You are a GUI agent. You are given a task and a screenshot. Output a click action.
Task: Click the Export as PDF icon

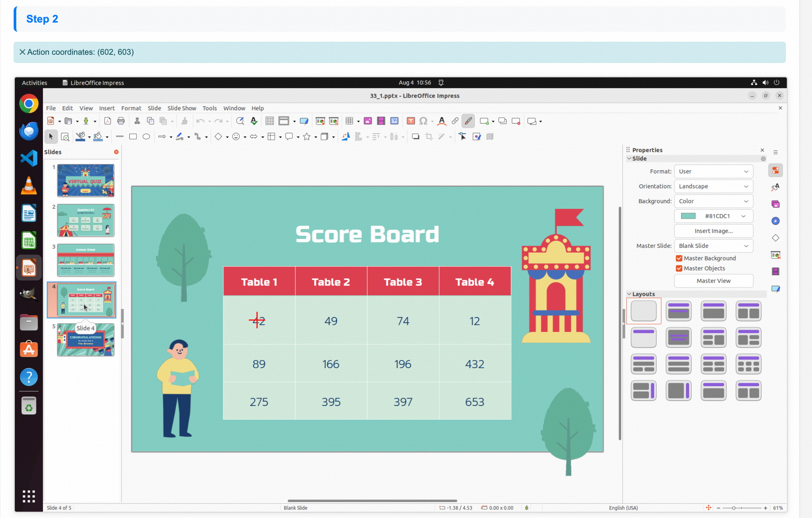coord(108,121)
